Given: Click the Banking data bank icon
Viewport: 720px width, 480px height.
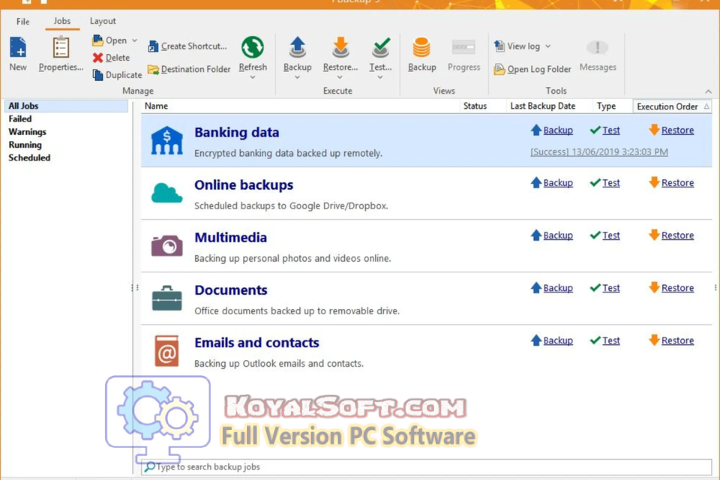Looking at the screenshot, I should coord(167,140).
